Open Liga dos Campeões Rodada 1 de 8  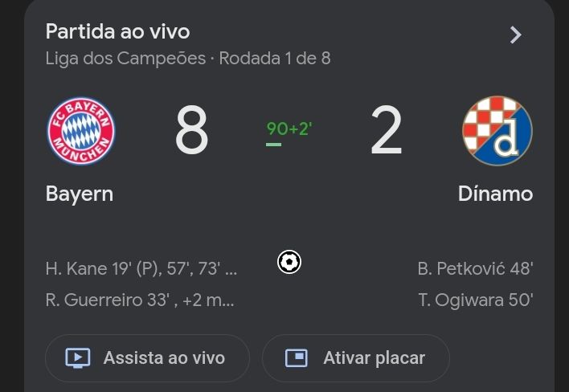(187, 59)
